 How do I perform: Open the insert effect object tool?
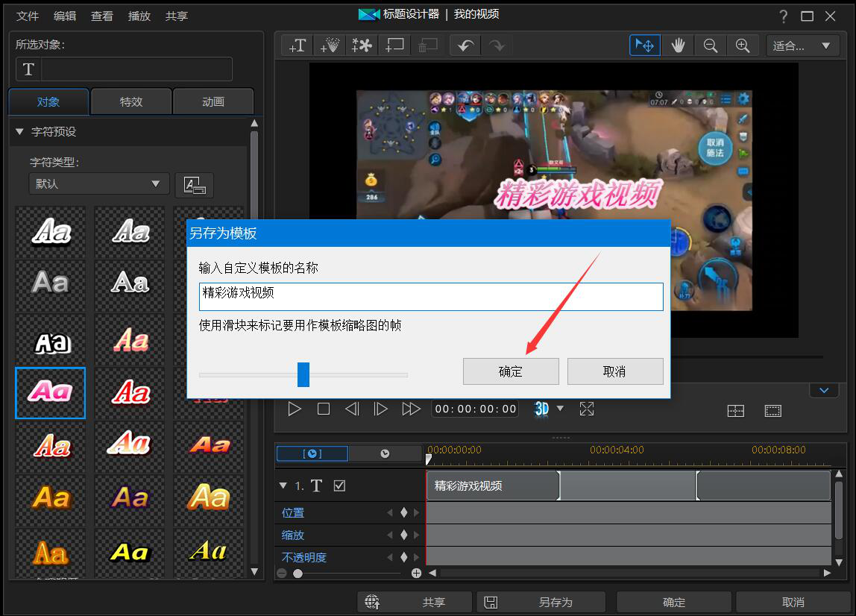pyautogui.click(x=362, y=45)
